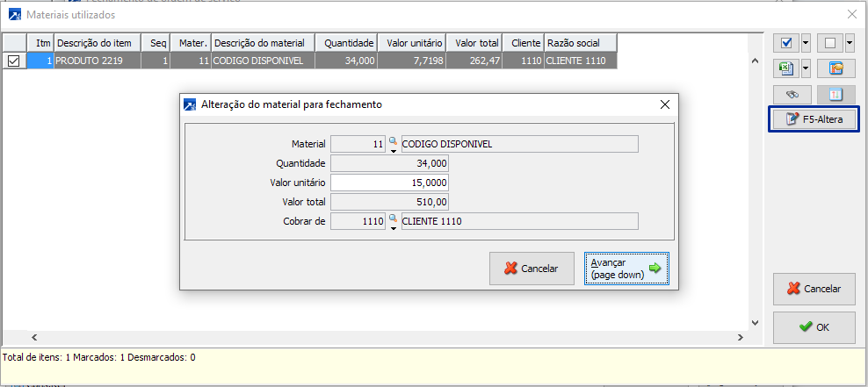Click the grid vertical scrollbar down arrow
868x387 pixels.
click(x=755, y=322)
